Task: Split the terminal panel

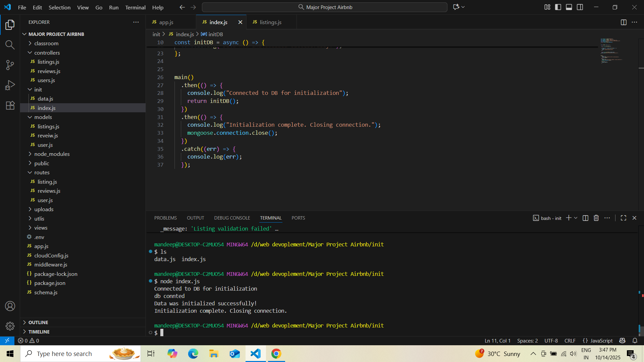Action: (585, 218)
